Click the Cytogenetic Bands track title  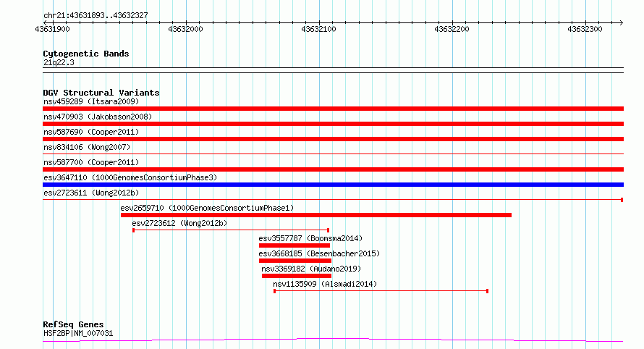tap(86, 54)
